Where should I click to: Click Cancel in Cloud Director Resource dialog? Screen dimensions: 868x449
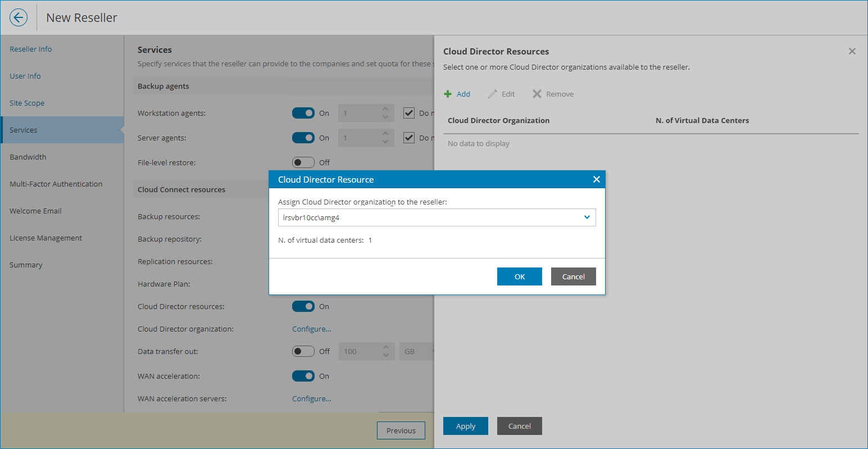click(574, 276)
